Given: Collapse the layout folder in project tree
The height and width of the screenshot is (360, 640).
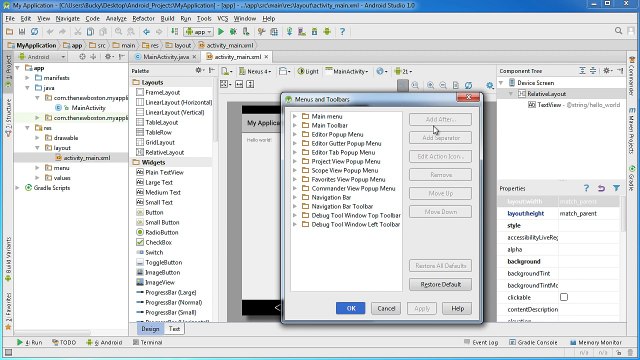Looking at the screenshot, I should tap(37, 148).
